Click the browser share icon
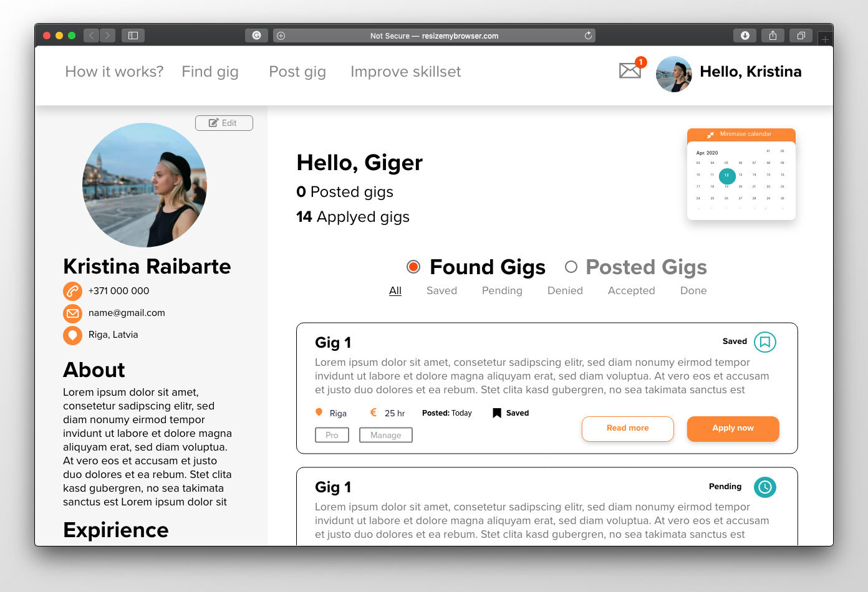Viewport: 868px width, 592px height. coord(773,36)
